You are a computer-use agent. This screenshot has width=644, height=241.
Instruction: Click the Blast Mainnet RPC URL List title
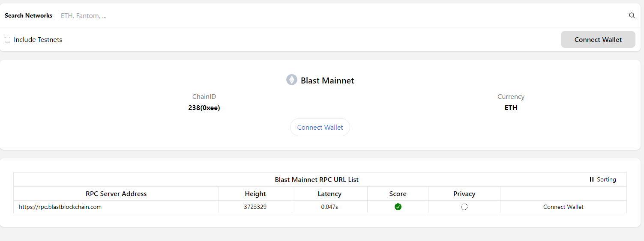tap(317, 179)
